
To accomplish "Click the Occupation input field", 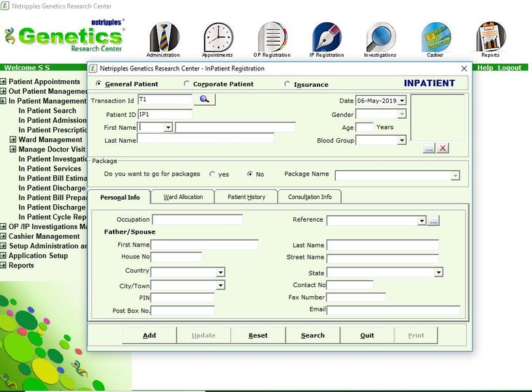I will click(198, 220).
